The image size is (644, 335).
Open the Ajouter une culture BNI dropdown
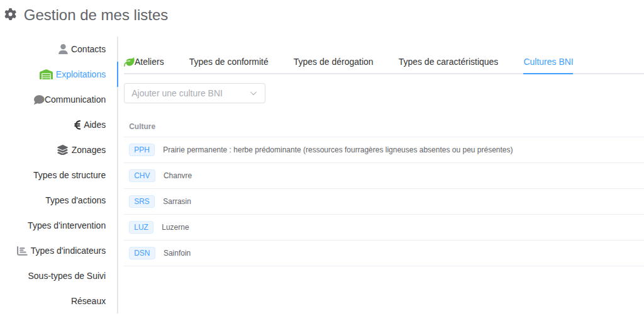click(189, 93)
